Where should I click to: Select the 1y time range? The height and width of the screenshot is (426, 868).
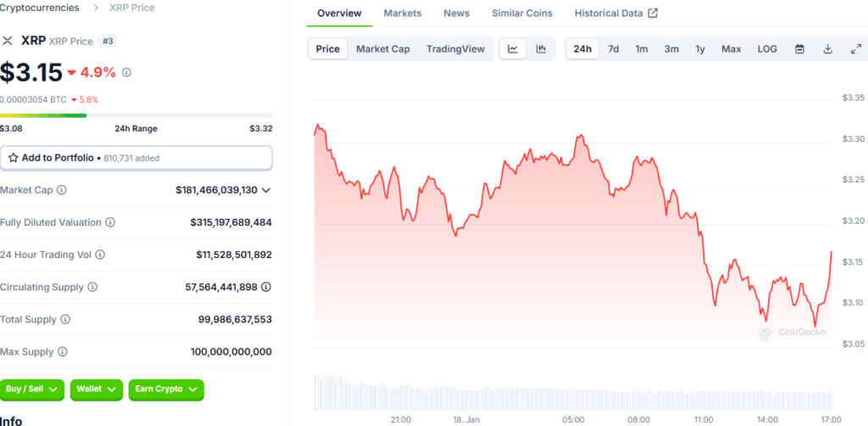(700, 48)
